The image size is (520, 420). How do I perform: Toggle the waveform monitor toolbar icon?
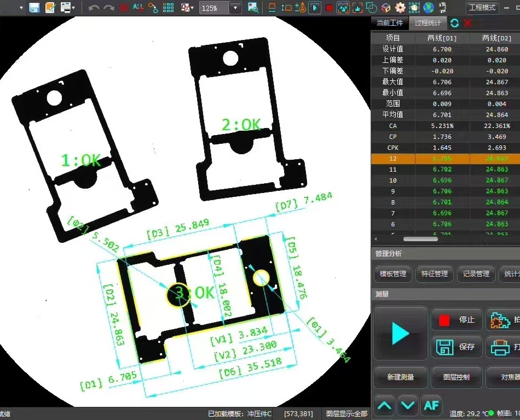[x=343, y=8]
